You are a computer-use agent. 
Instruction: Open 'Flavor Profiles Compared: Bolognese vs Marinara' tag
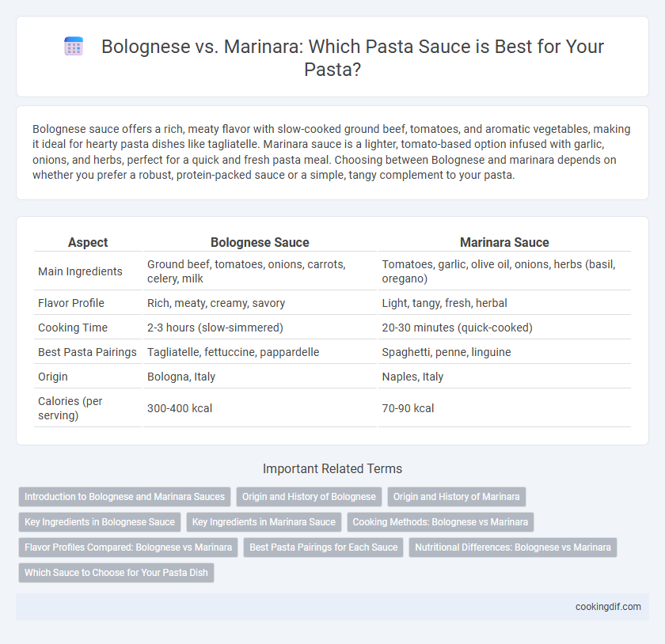pos(128,547)
